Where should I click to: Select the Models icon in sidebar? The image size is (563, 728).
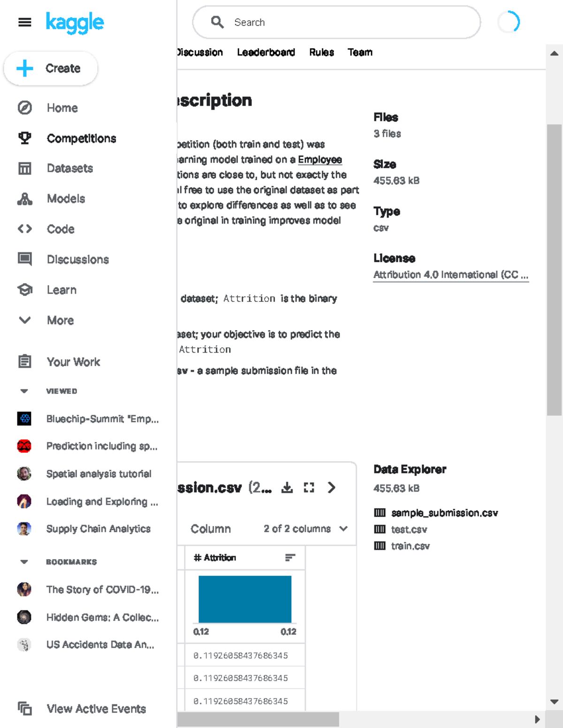click(x=25, y=199)
